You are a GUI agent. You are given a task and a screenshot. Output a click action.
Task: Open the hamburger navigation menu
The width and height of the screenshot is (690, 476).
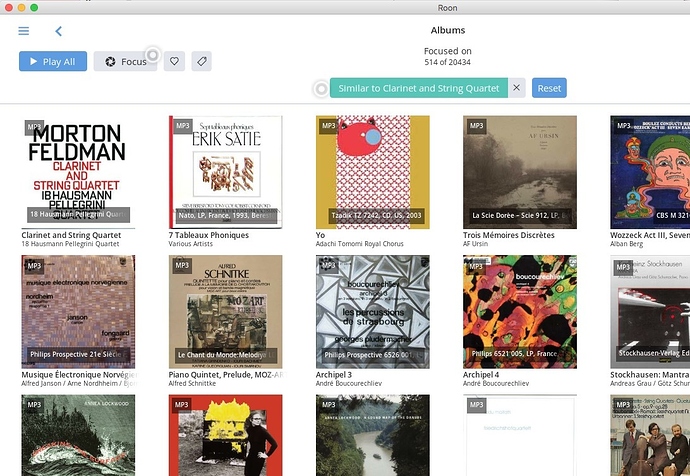(x=24, y=31)
